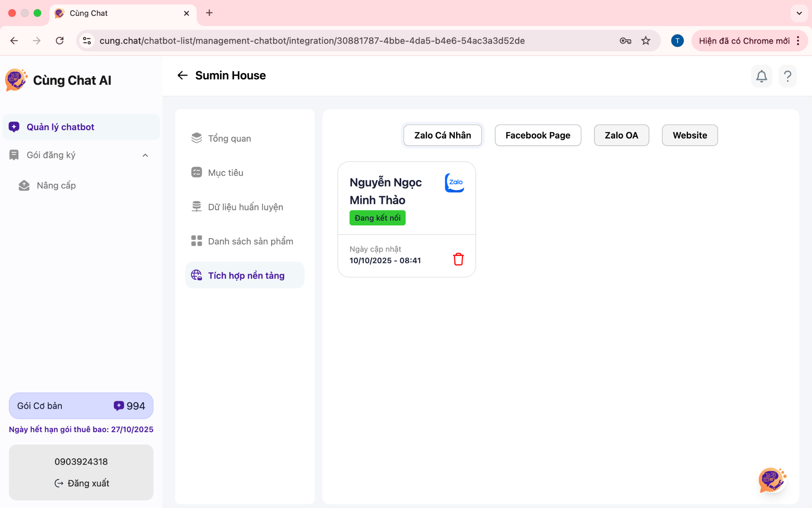Click the help question mark icon

(787, 76)
